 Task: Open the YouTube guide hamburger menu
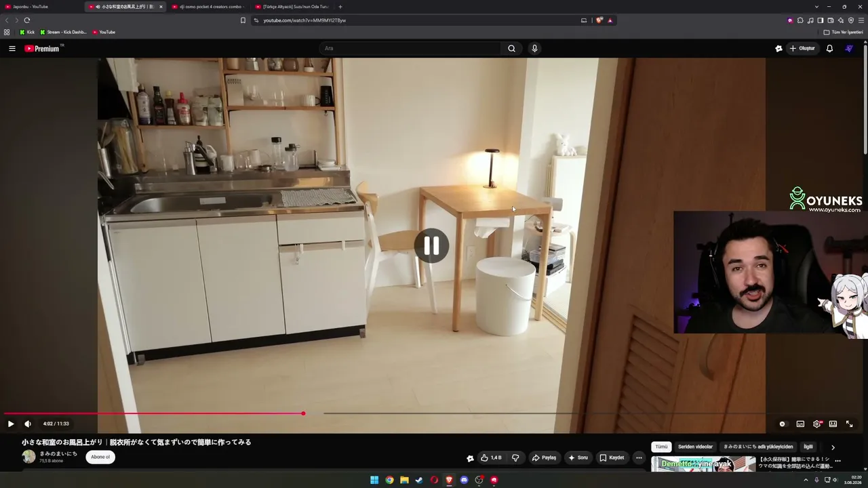[12, 48]
